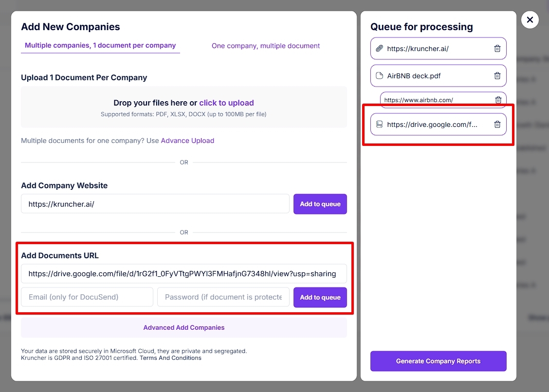Open Advanced Add Companies
Screen dimensions: 549x392
pos(184,328)
